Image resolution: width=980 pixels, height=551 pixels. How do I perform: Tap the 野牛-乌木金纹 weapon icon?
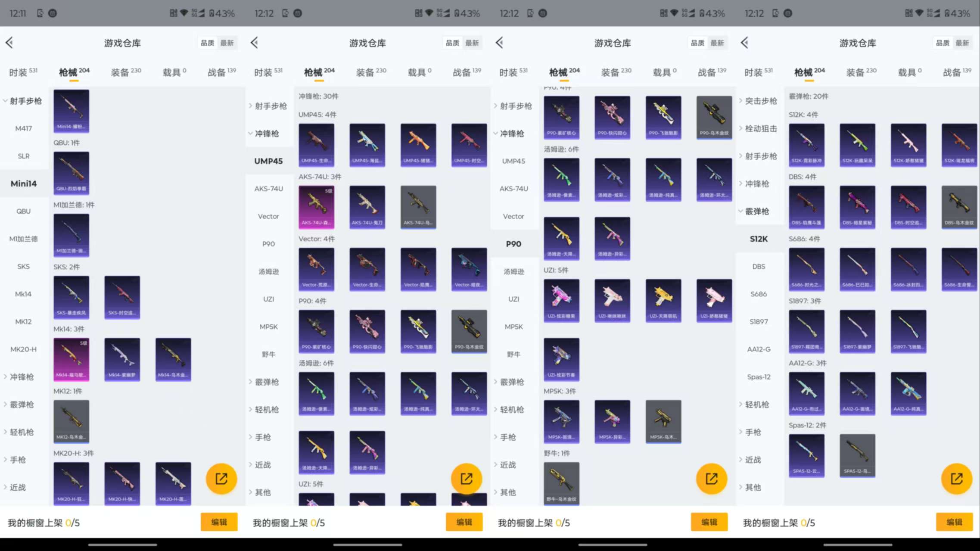point(562,483)
